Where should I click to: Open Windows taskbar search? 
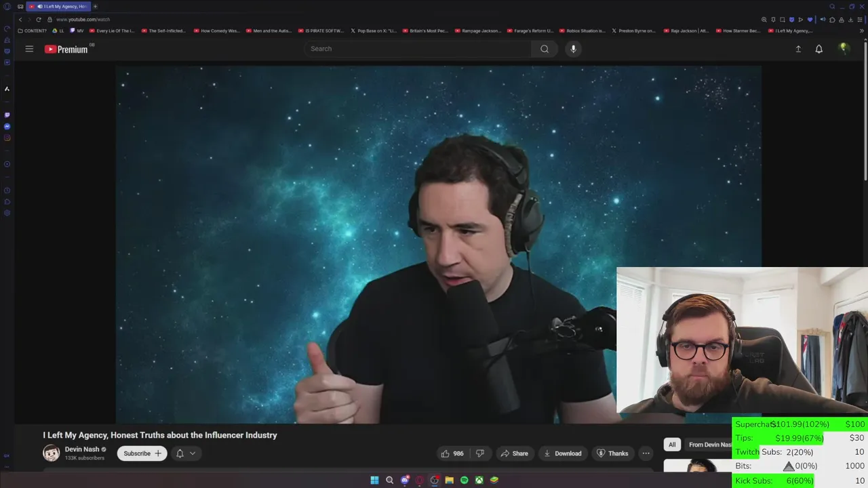(x=389, y=480)
